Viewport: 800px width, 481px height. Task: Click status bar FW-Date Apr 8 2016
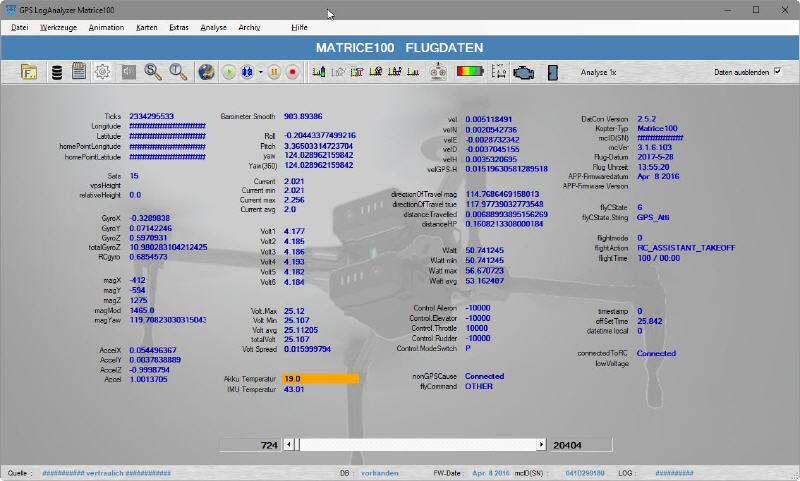(490, 473)
